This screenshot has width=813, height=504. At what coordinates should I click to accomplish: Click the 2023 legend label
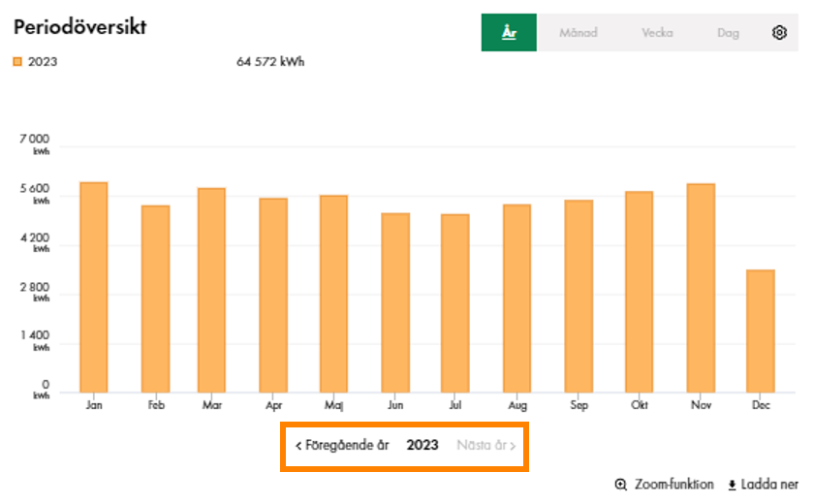tap(43, 62)
